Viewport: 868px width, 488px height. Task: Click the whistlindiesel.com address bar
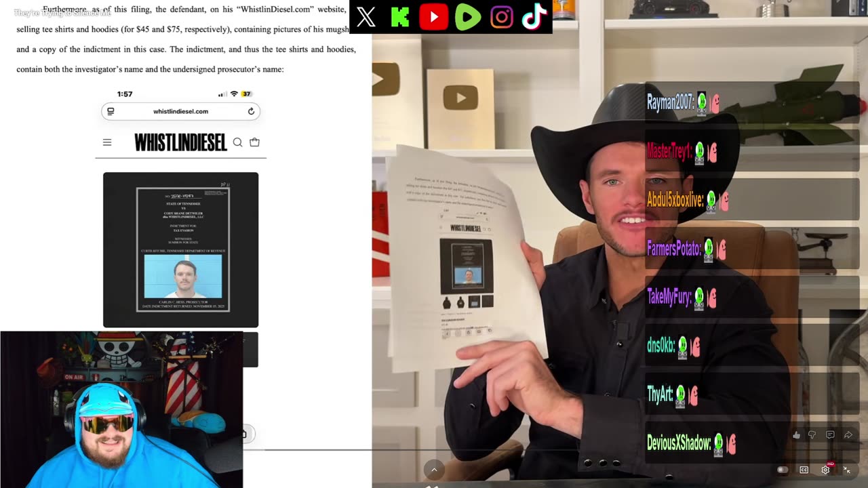180,111
